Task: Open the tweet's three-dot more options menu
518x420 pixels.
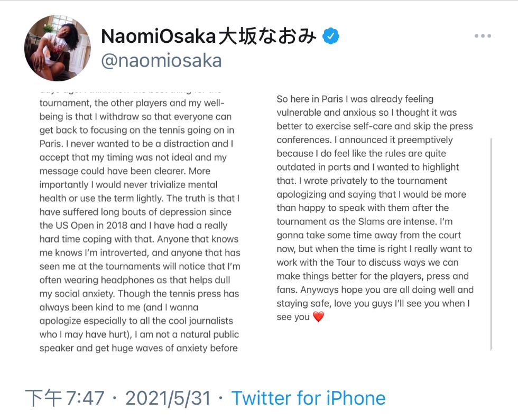Action: 483,36
